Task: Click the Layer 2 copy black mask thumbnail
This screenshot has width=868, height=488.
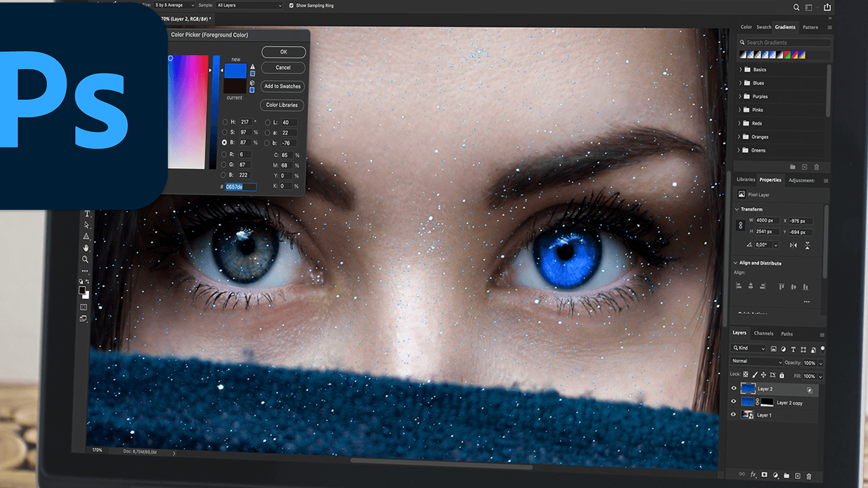Action: [767, 402]
